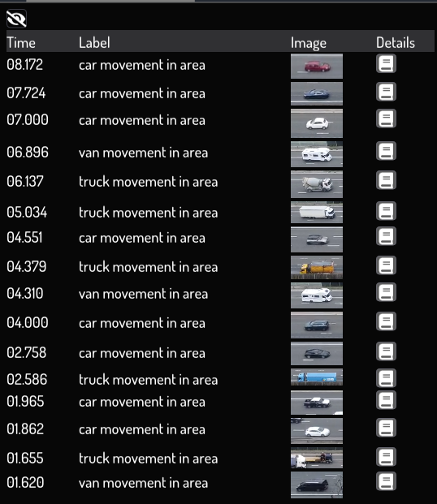Open details icon for 01.620 van event

386,481
